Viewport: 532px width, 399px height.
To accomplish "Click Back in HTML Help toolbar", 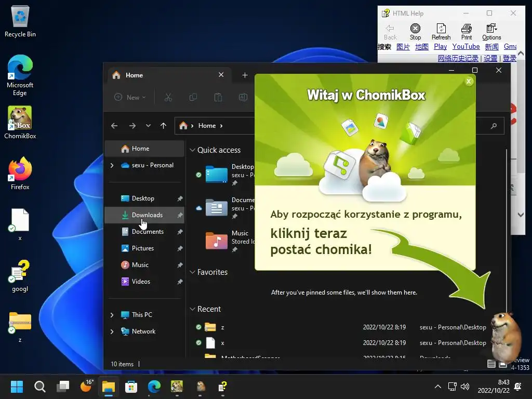I will click(390, 32).
